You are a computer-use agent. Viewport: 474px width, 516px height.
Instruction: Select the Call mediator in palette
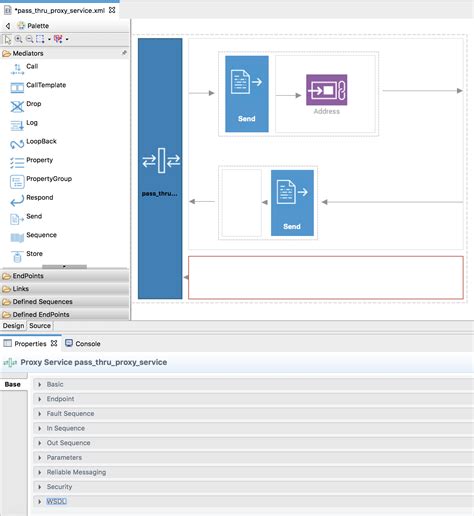(x=25, y=68)
